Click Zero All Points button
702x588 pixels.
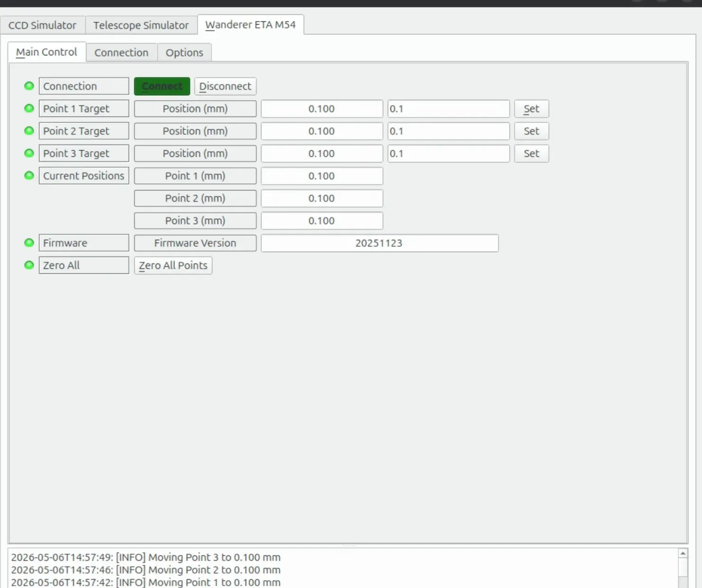point(173,265)
